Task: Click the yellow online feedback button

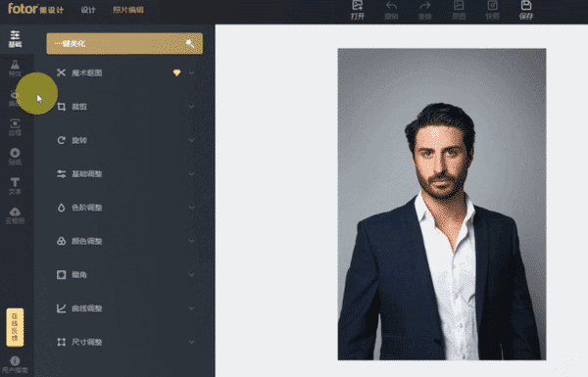Action: (x=15, y=327)
